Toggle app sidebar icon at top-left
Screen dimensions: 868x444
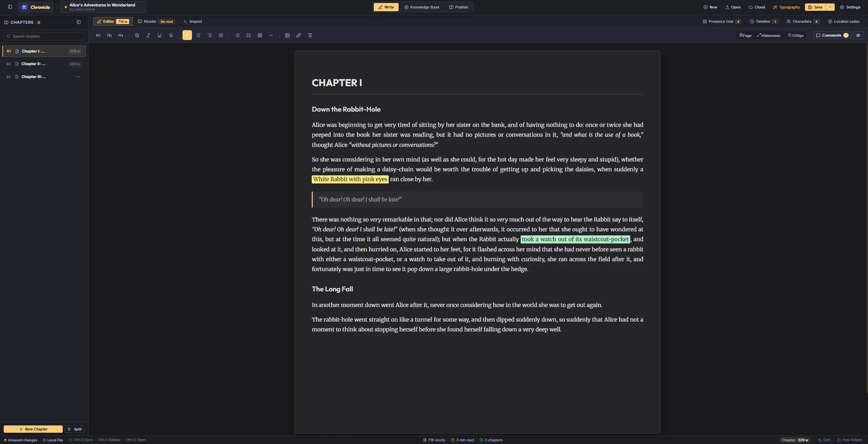(10, 7)
